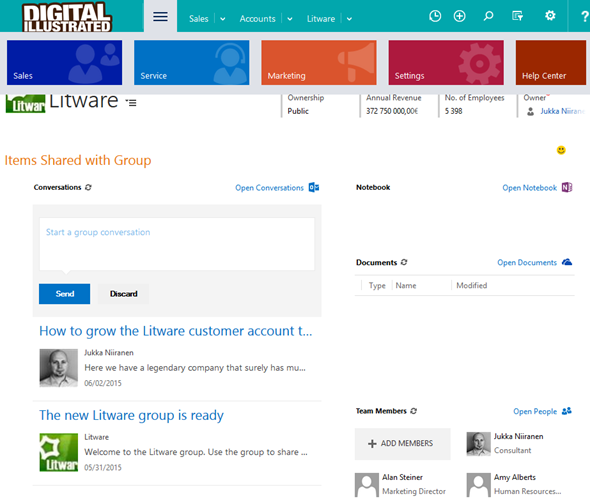Click the No. of Employees value 5 398
Viewport: 590px width, 501px height.
[453, 111]
